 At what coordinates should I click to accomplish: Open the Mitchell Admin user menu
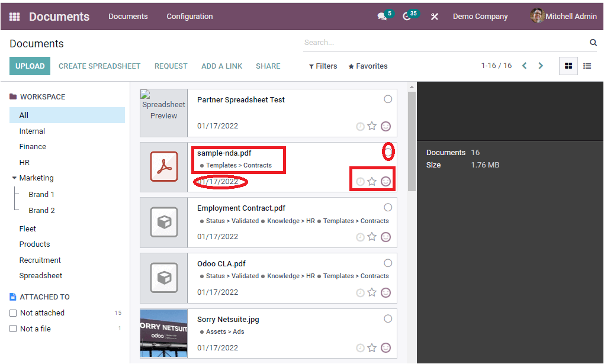pyautogui.click(x=563, y=16)
